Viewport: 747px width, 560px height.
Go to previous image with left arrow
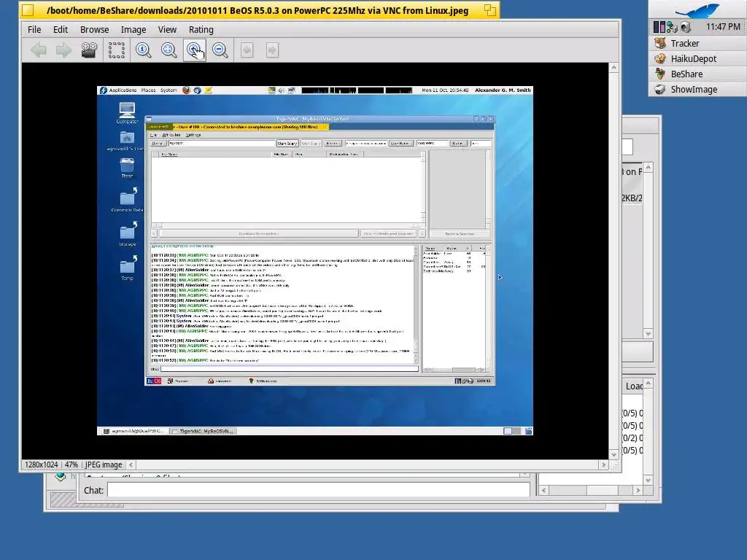[39, 50]
